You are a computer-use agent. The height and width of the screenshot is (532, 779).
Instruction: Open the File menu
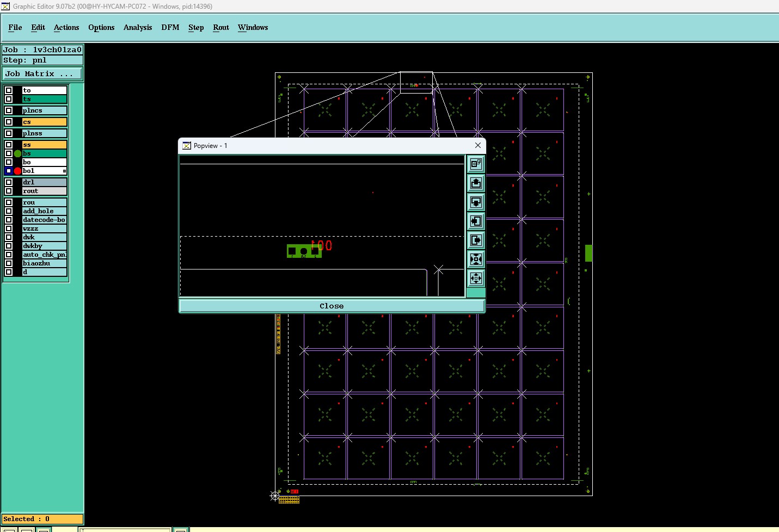[15, 27]
